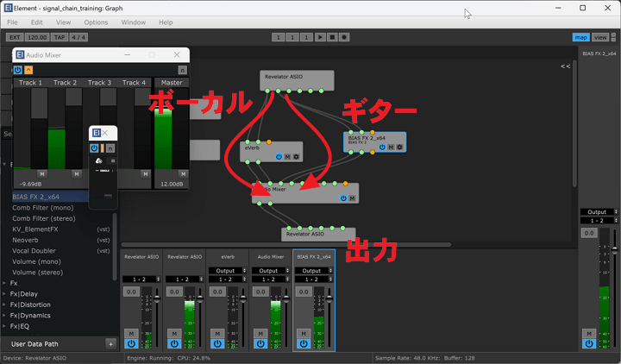The width and height of the screenshot is (621, 364).
Task: Click the n button in Audio Mixer window
Action: (x=182, y=70)
